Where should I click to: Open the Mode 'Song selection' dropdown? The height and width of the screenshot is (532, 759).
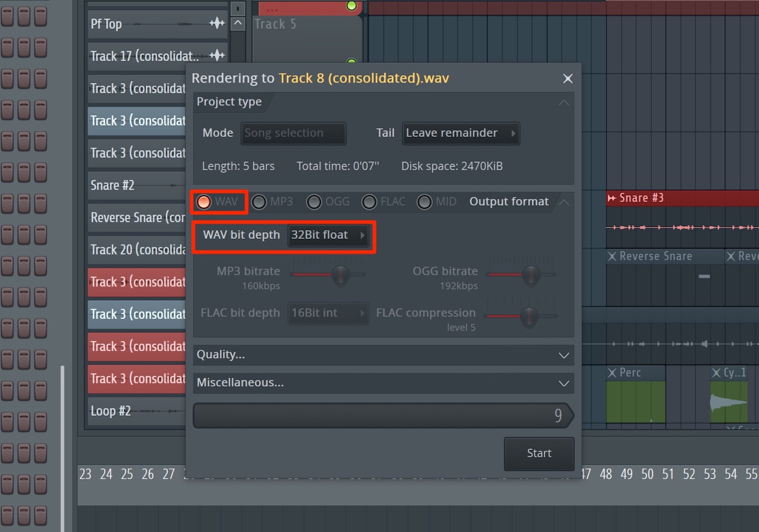tap(293, 133)
